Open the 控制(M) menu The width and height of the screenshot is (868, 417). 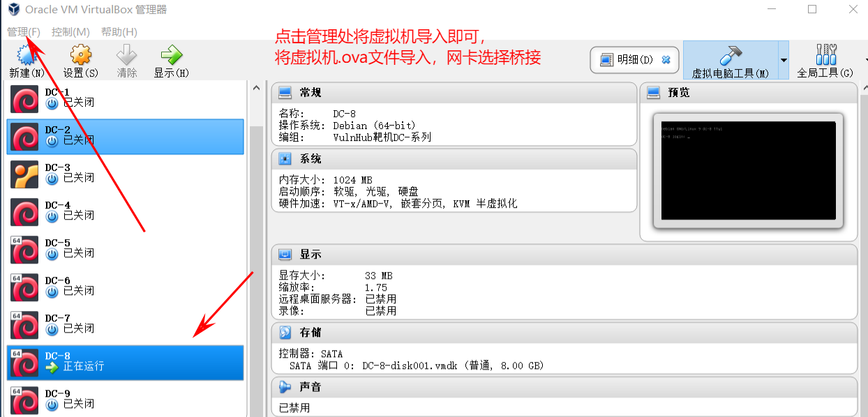[x=70, y=32]
